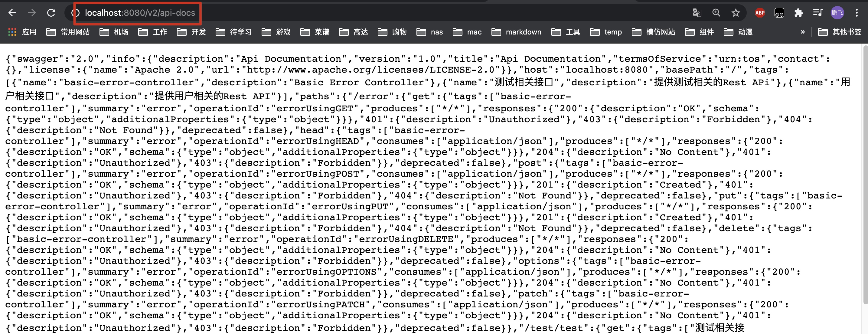Click the "errorUsingPOST" text
This screenshot has width=868, height=334.
[x=318, y=174]
